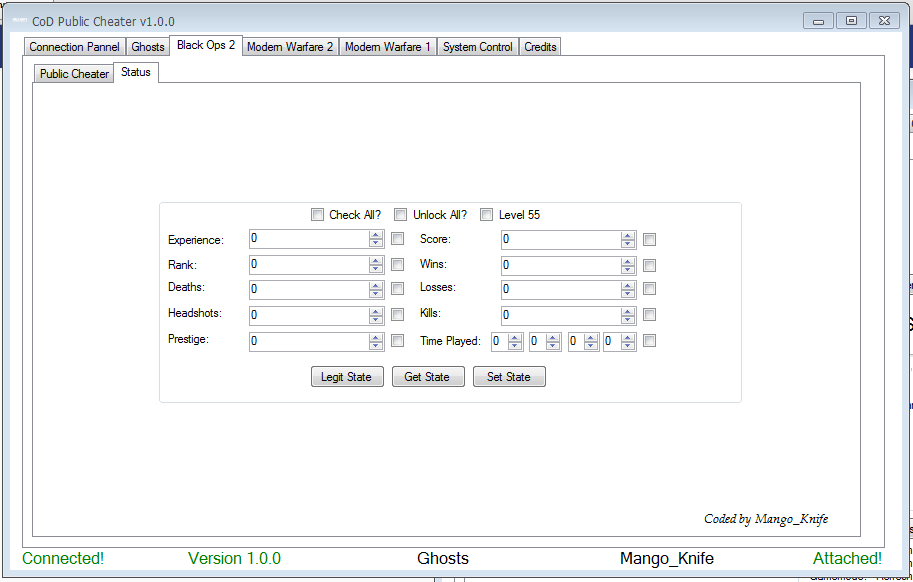Increase the third Time Played spinner value
913x582 pixels.
tap(591, 338)
